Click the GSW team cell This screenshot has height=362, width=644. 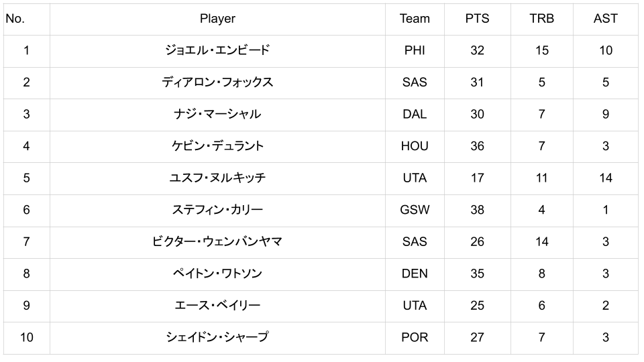(x=415, y=210)
